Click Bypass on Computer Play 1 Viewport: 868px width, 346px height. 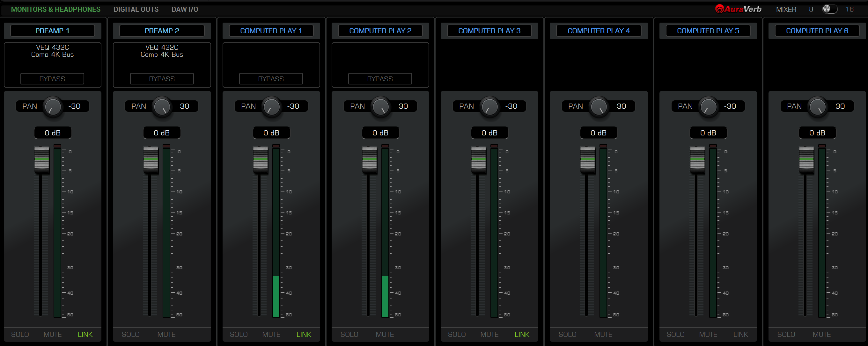point(271,79)
